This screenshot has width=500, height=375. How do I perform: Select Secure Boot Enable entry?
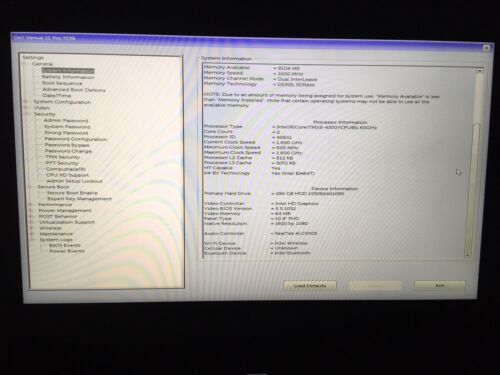tap(72, 193)
